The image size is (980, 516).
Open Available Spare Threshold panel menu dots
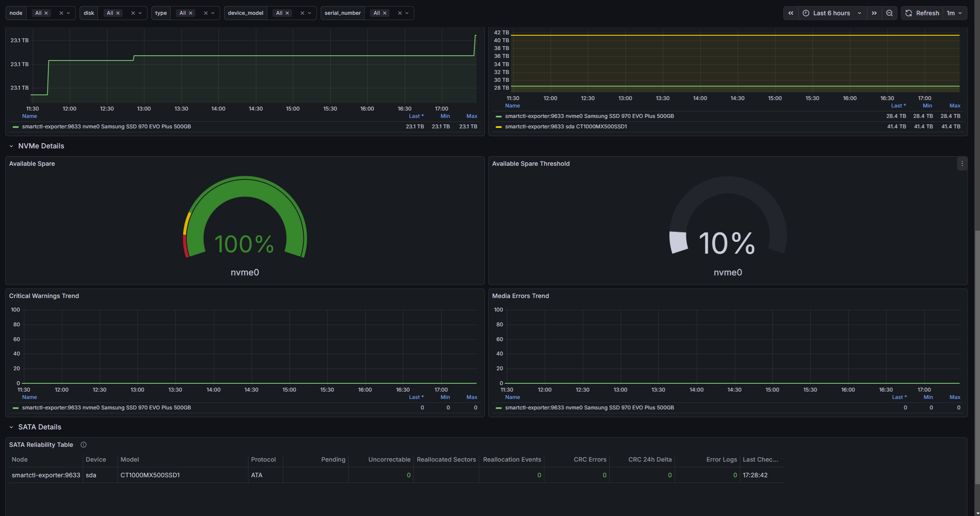(x=962, y=164)
